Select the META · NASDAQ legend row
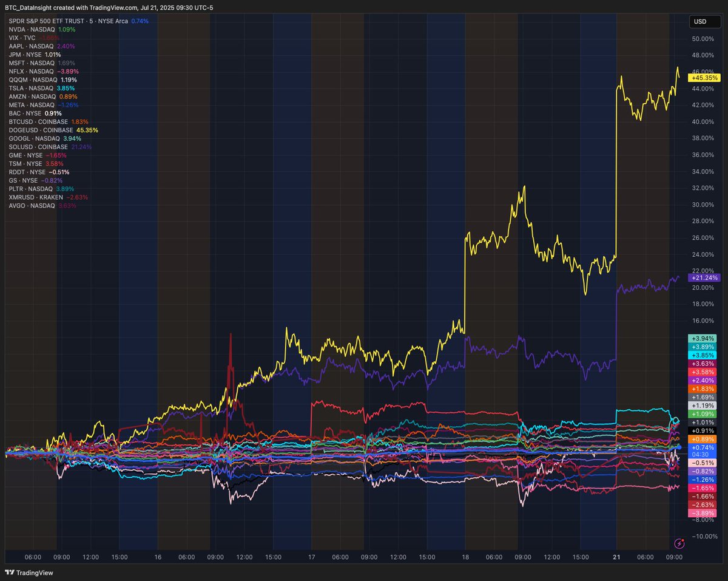The height and width of the screenshot is (581, 728). pos(44,105)
